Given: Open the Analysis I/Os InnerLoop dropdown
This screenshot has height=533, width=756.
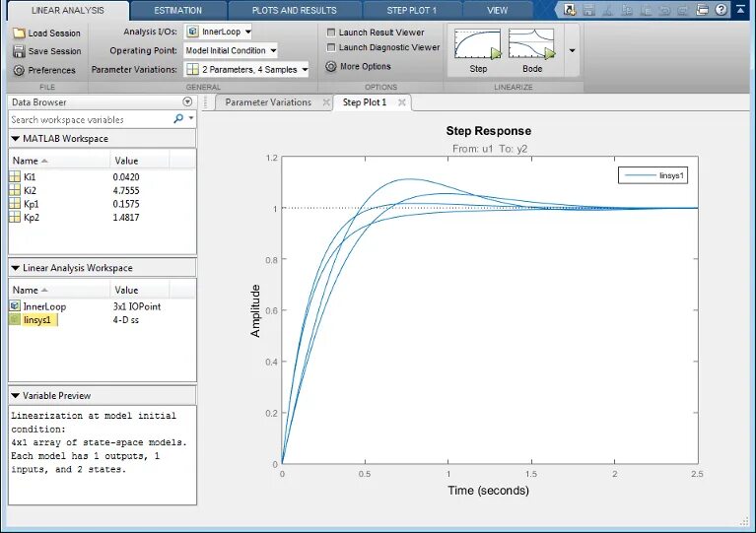Looking at the screenshot, I should tap(219, 32).
